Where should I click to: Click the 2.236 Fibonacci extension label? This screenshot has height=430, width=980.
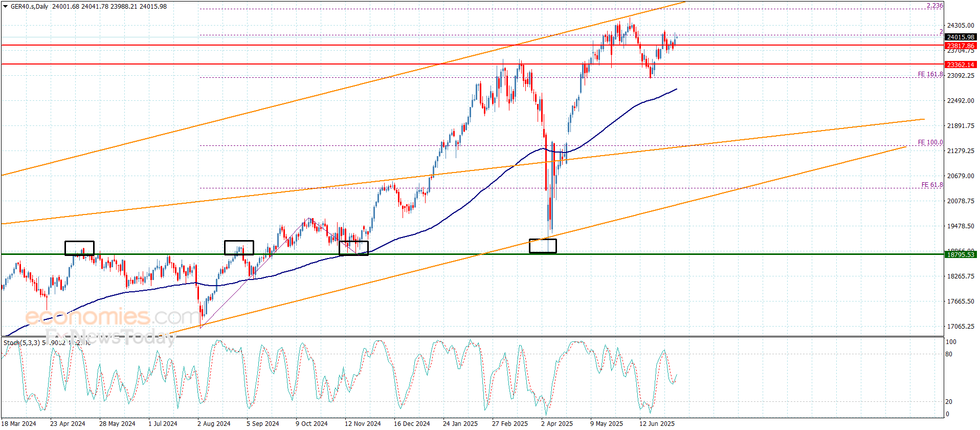point(934,6)
